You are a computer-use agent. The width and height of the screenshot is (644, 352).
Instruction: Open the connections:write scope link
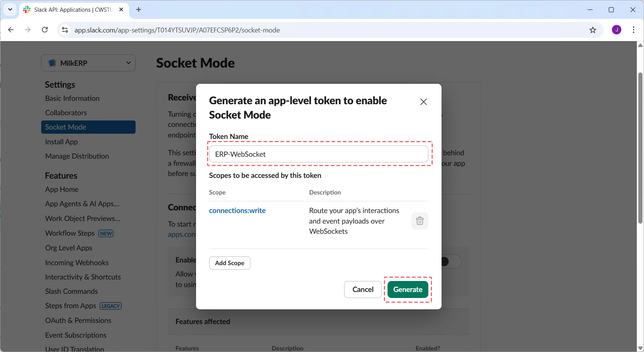(x=237, y=211)
